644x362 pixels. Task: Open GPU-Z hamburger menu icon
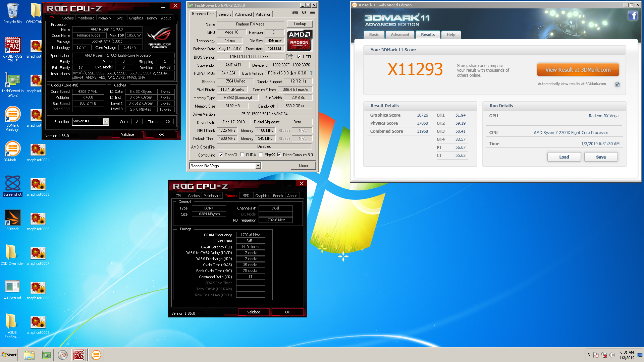click(x=312, y=13)
